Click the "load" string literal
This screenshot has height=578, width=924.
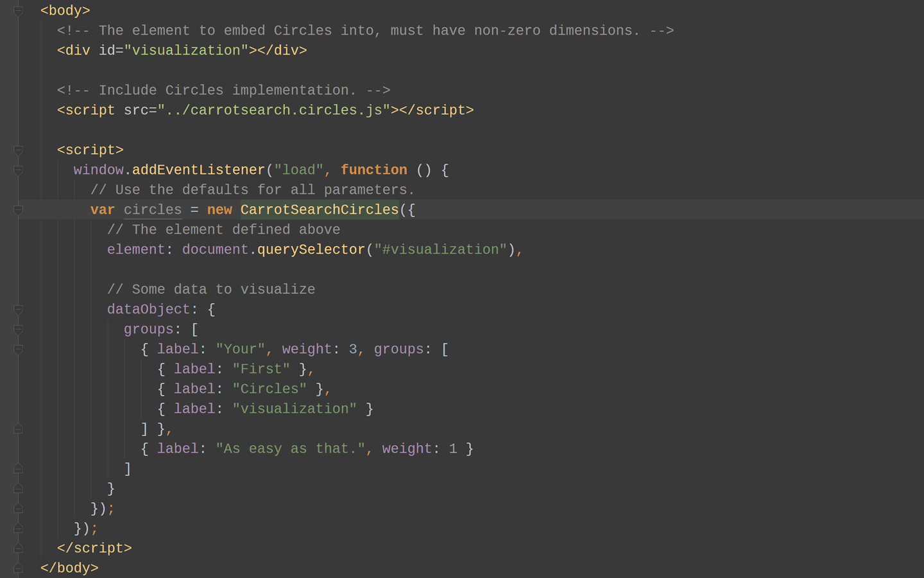click(298, 170)
